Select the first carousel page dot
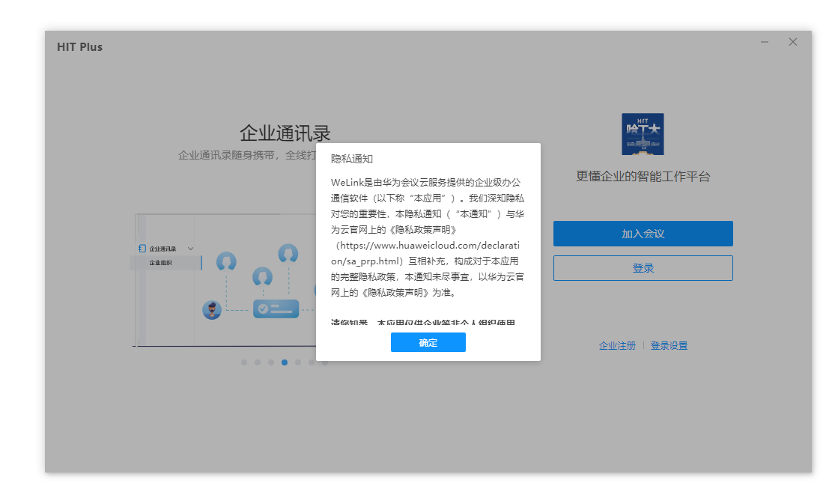Viewport: 832px width, 504px height. [x=244, y=362]
